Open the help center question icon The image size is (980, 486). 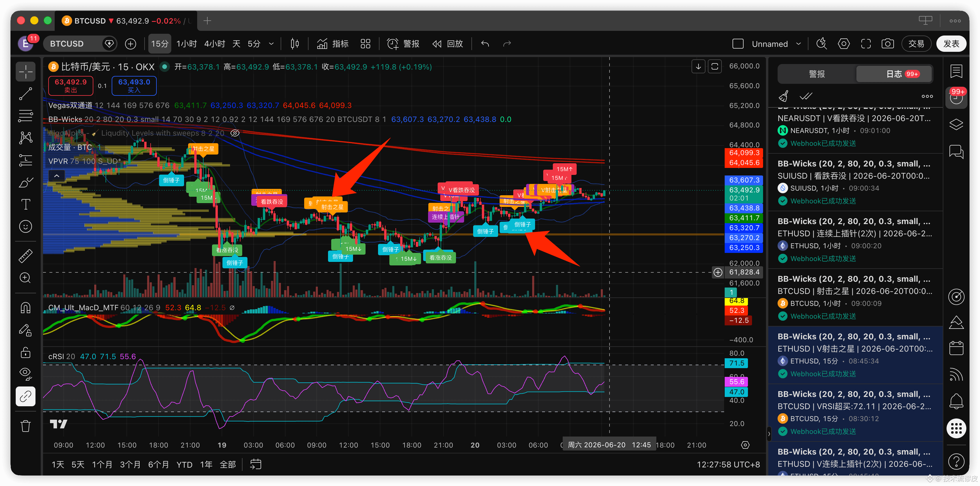pos(956,461)
